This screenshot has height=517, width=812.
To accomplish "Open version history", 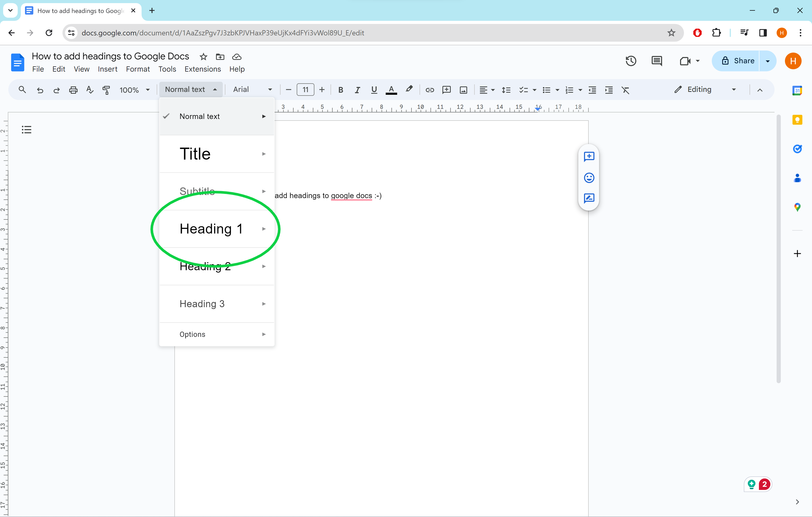I will (x=631, y=61).
